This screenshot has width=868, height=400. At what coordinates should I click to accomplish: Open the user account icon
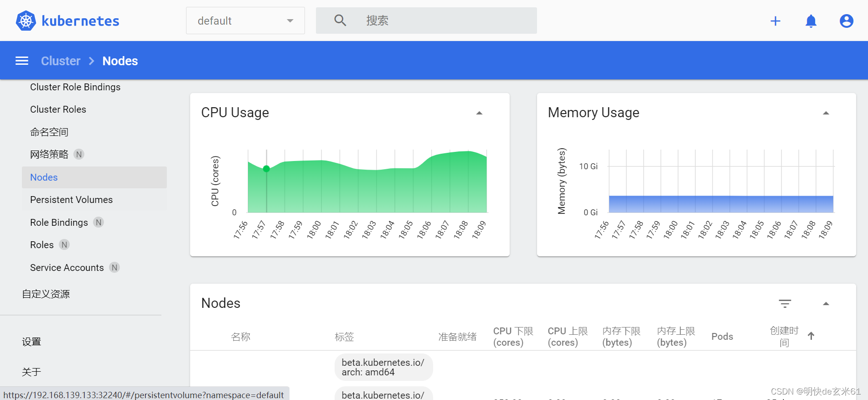(x=847, y=21)
